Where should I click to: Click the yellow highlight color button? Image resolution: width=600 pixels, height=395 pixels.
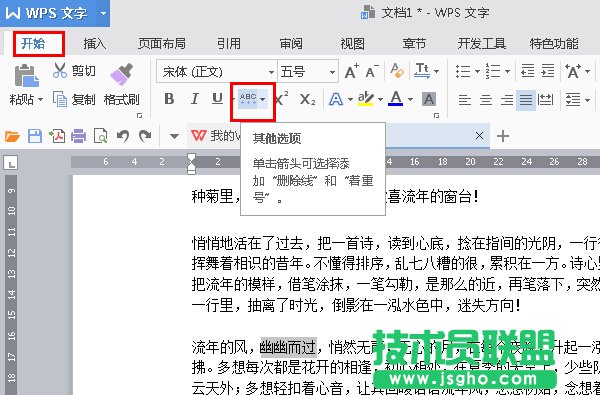[x=366, y=99]
